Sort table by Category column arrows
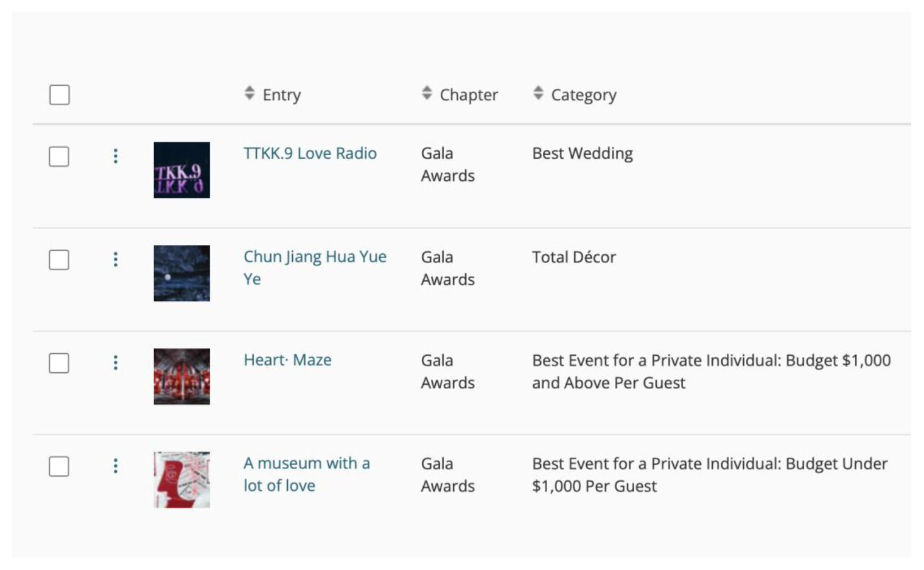924x570 pixels. [x=538, y=93]
